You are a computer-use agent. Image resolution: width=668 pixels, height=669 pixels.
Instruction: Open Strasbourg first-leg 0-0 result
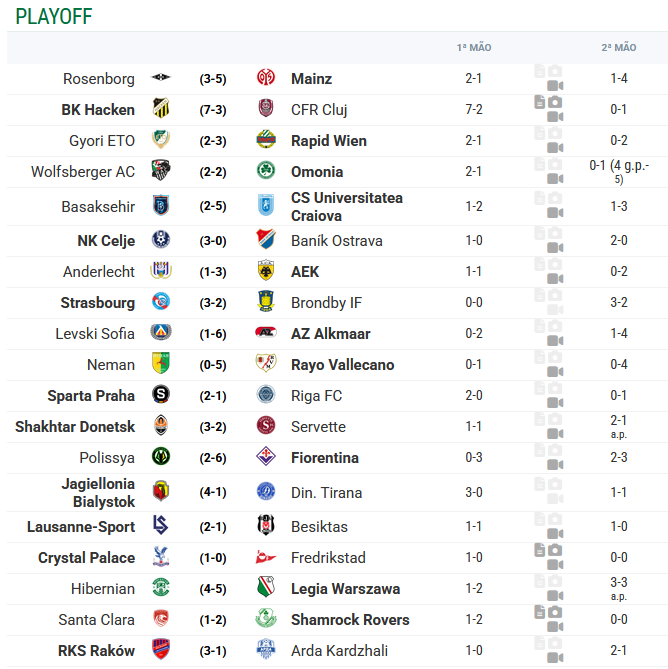click(x=473, y=303)
